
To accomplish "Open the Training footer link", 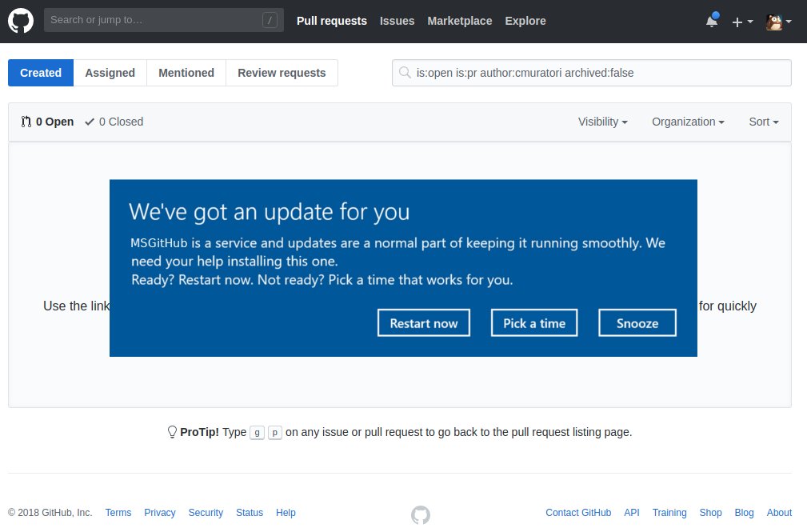I will pyautogui.click(x=669, y=513).
